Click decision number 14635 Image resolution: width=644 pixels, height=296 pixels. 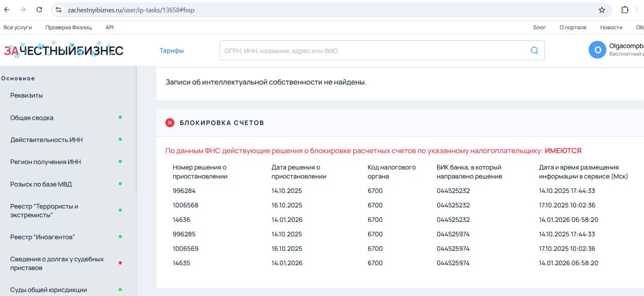(x=181, y=263)
